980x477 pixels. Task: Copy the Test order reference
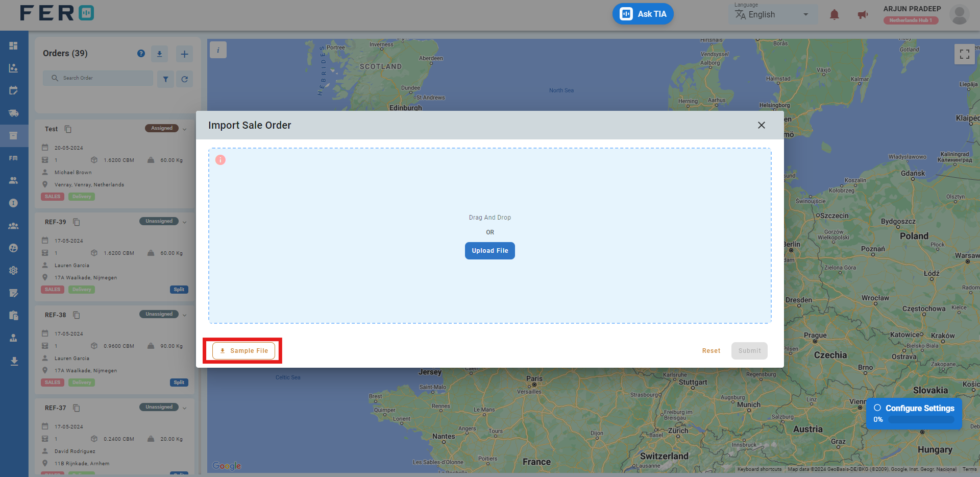point(68,129)
